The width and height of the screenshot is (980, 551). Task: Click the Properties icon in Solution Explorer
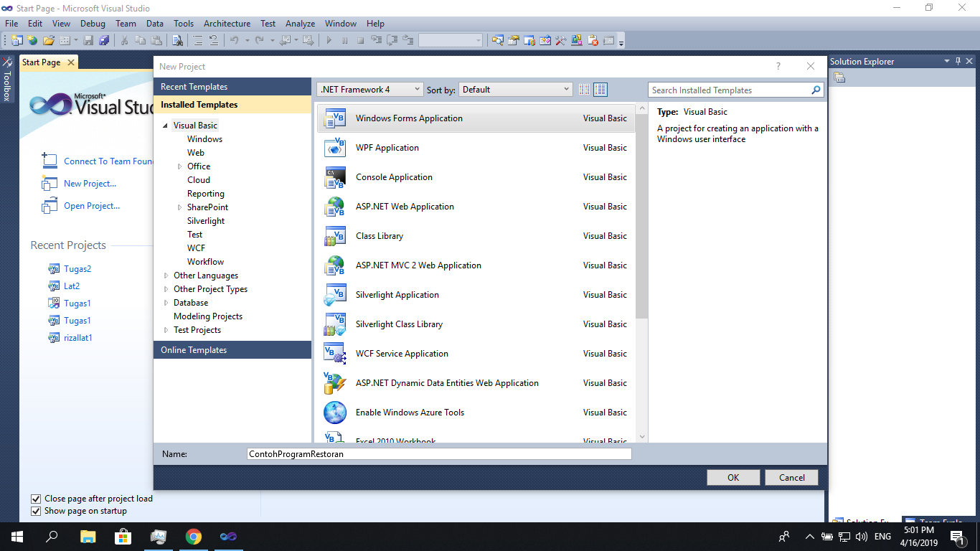838,76
